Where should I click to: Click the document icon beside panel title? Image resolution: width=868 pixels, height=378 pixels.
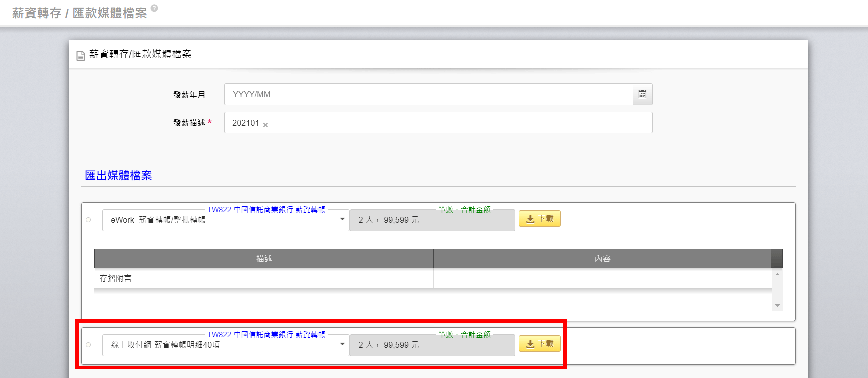81,55
